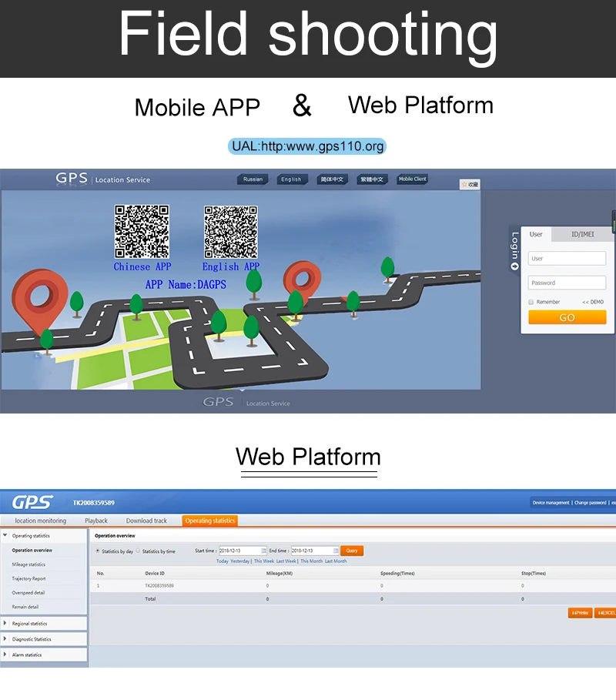
Task: Click the Last Month date shortcut
Action: tap(336, 561)
